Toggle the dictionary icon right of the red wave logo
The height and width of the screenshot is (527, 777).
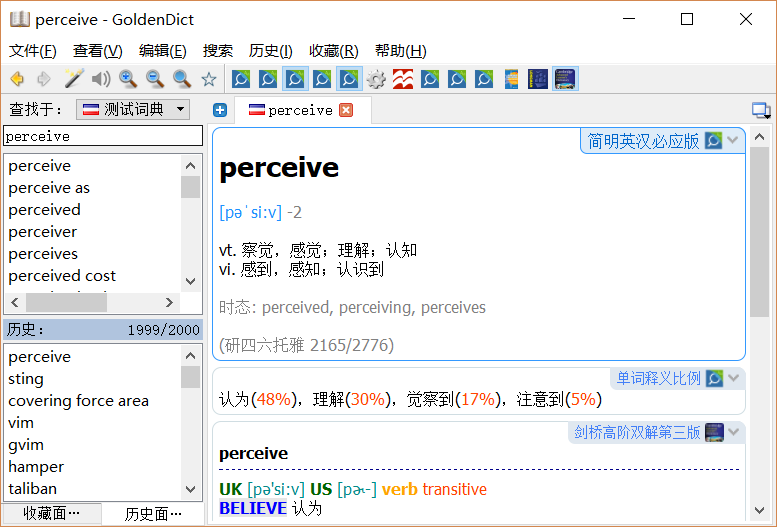click(430, 79)
